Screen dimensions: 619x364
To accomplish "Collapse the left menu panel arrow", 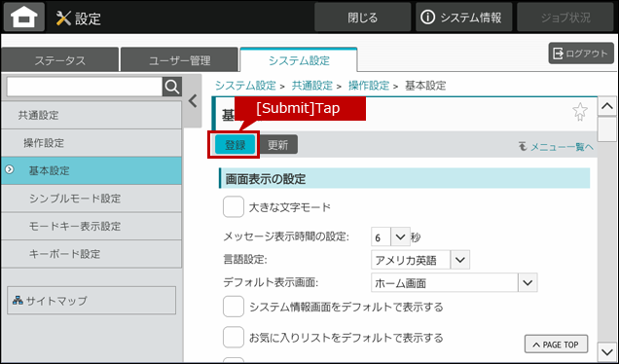I will 193,101.
